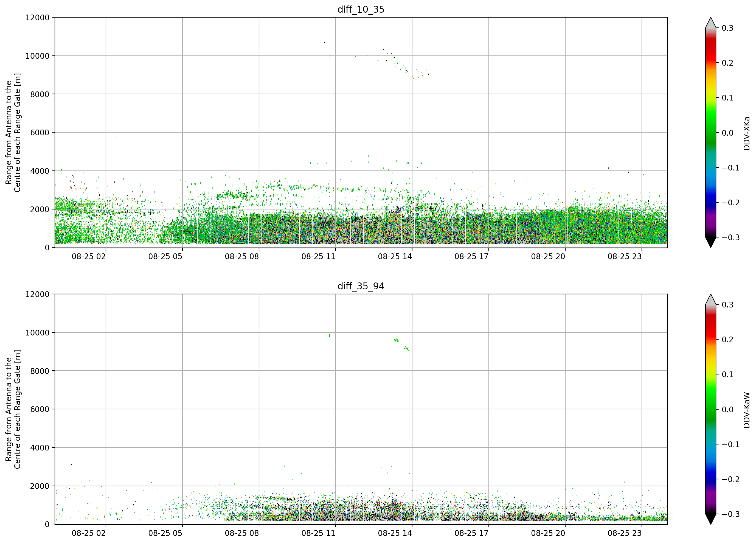Click the 4000 y-tick of diff_10_35 plot

click(40, 171)
